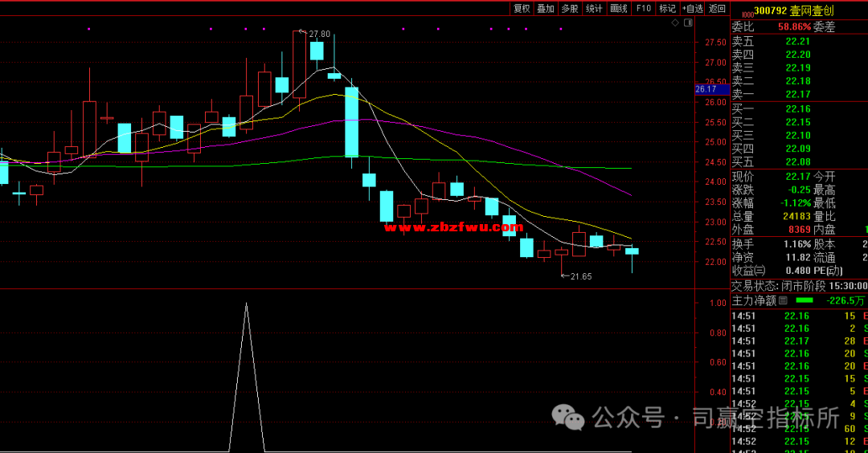Click the 27.80 high price marker
The image size is (868, 453).
(319, 34)
